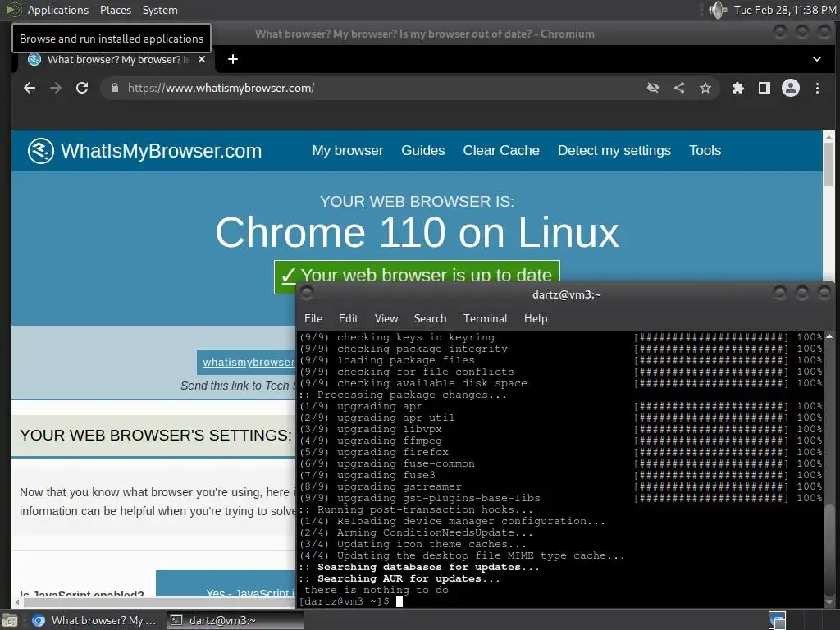Click the show desktop icon in bottom panel
Screen dimensions: 840x630
(9, 620)
